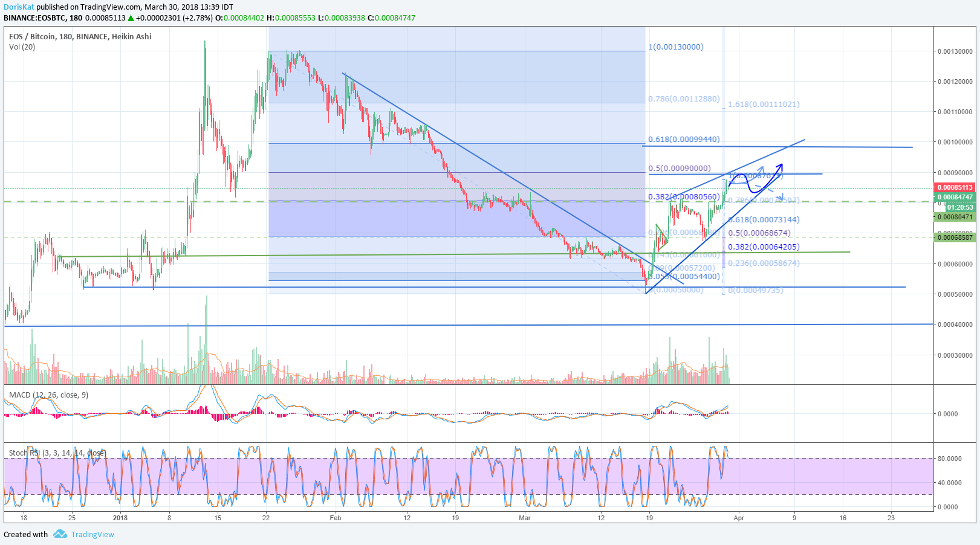Click the Stoch RSI 40.0000 axis value
980x545 pixels.
[950, 483]
